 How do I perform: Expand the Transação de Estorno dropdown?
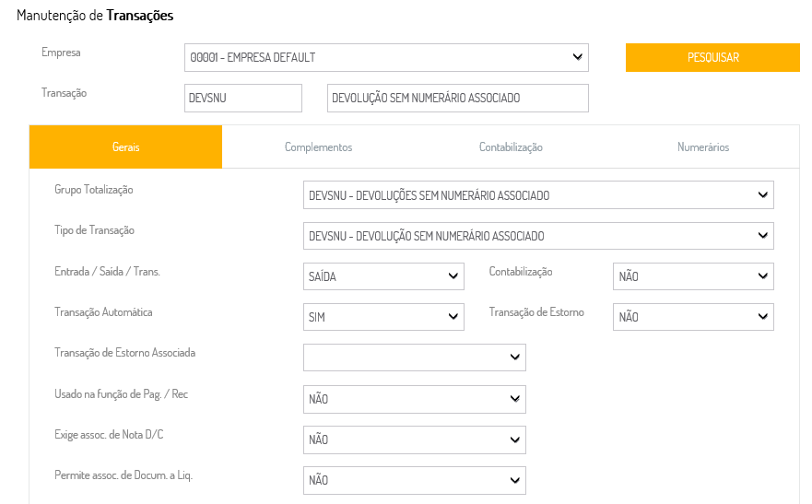click(693, 316)
